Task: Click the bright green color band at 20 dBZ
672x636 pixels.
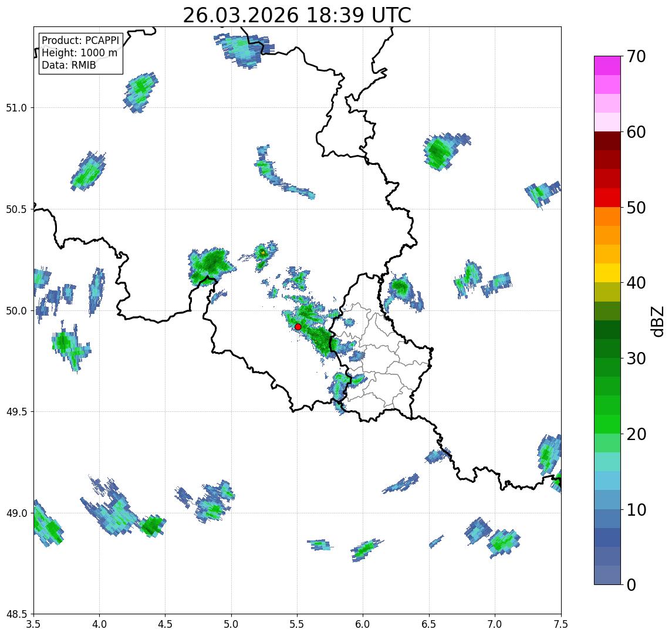Action: click(607, 424)
